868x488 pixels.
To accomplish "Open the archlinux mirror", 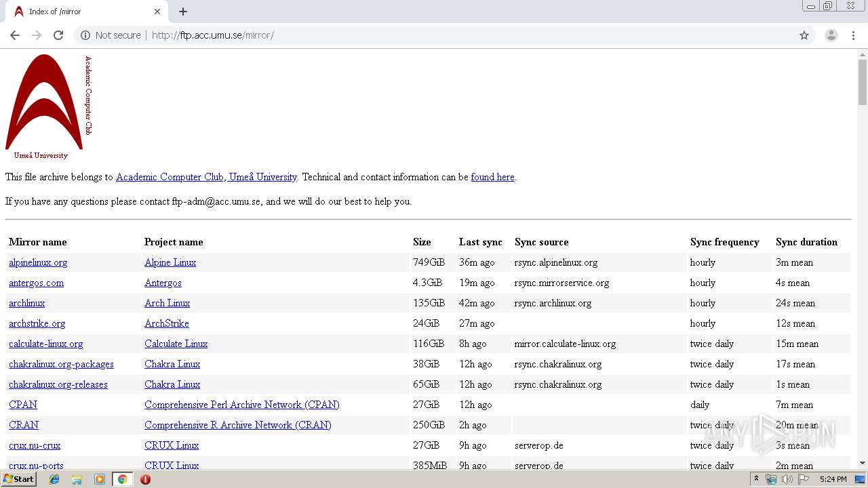I will click(26, 303).
